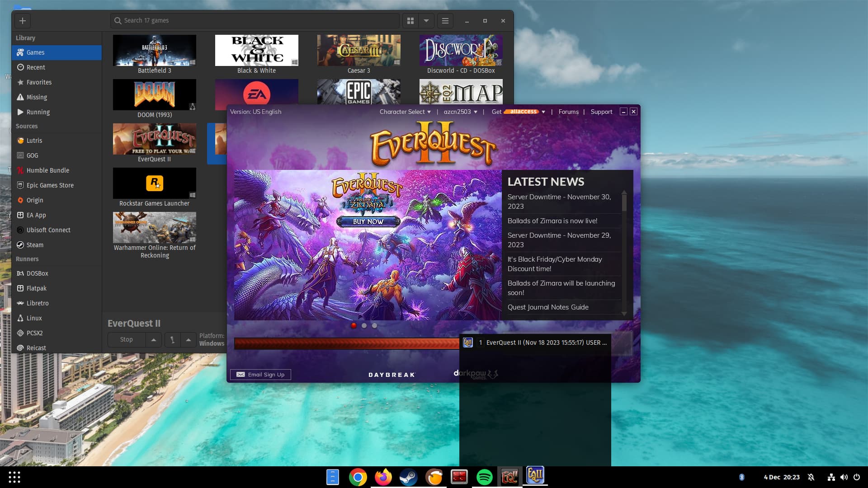Switch Lutris to grid view icon
This screenshot has width=868, height=488.
point(410,21)
